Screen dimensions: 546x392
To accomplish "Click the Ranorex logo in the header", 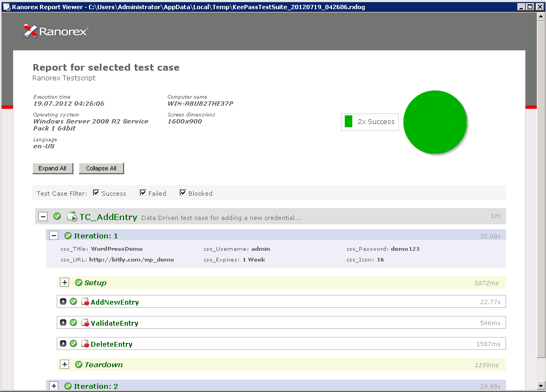I will coord(56,31).
